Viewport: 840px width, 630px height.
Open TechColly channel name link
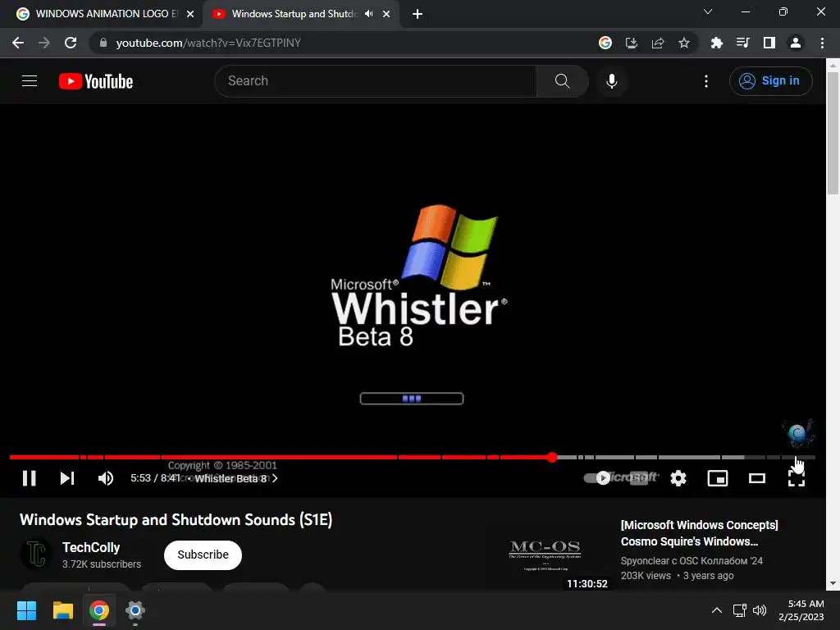(91, 547)
